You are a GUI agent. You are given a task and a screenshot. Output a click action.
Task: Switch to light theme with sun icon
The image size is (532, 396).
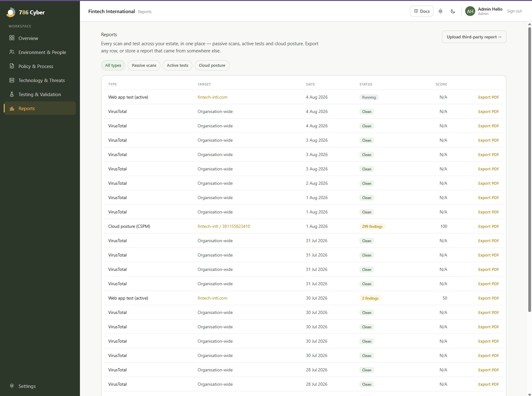(441, 11)
